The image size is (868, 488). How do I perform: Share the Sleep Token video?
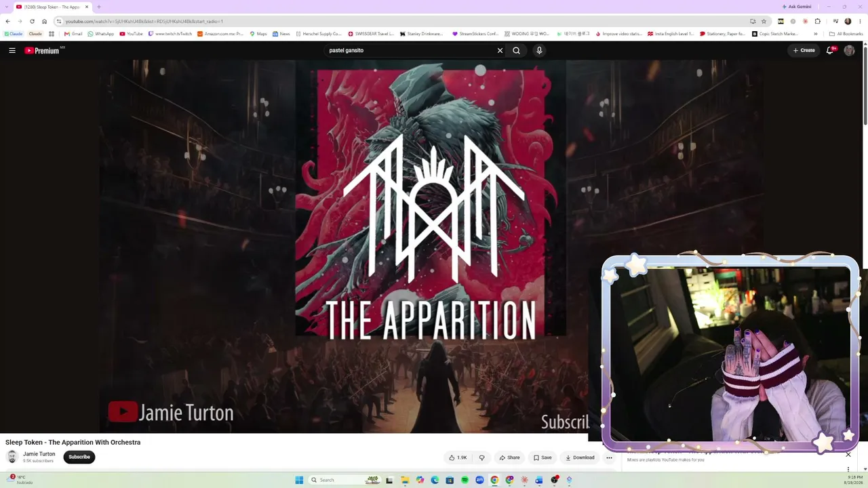(x=509, y=457)
